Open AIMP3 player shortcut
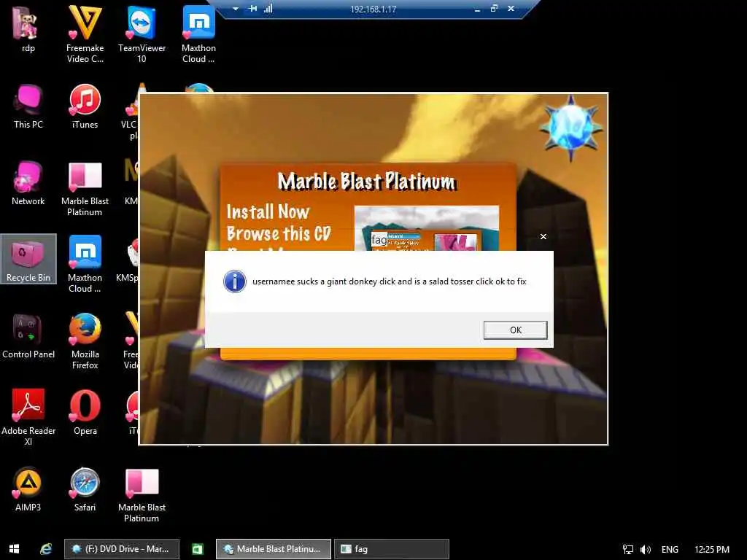747x560 pixels. [28, 489]
